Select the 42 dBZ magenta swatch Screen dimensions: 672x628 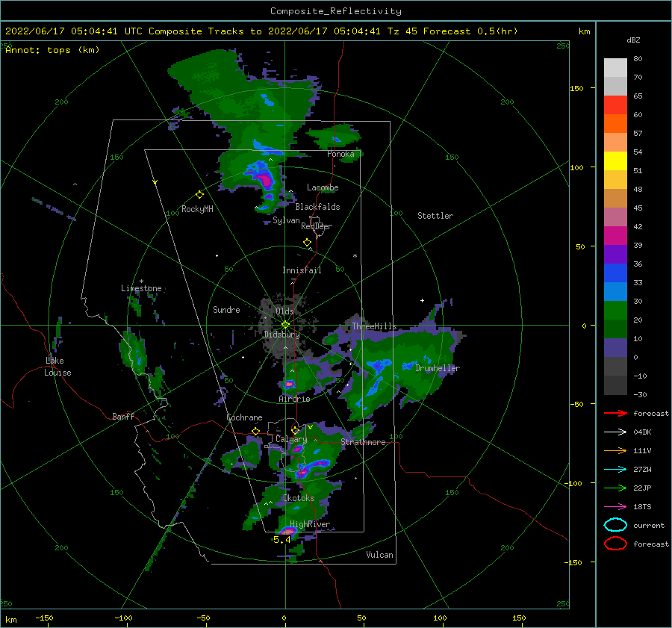tap(615, 235)
